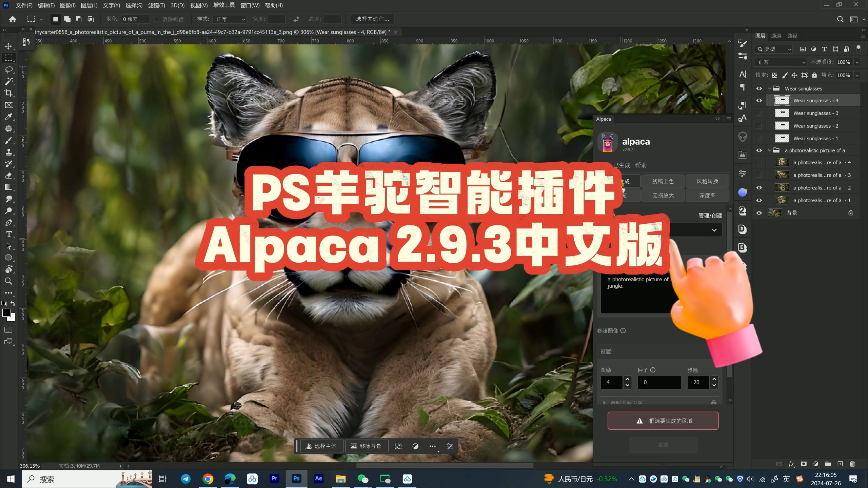The height and width of the screenshot is (488, 868).
Task: Collapse the Wear sunglasses layer group
Action: [x=770, y=88]
